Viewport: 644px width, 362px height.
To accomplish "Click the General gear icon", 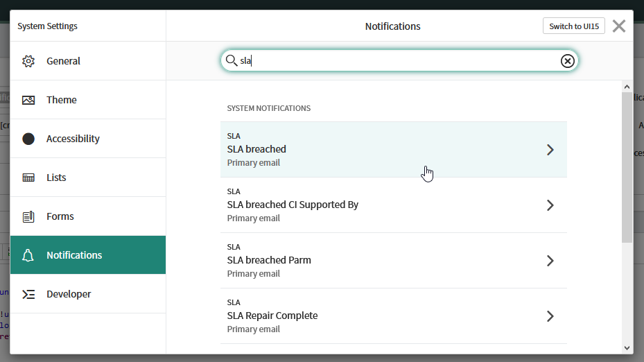I will tap(28, 61).
